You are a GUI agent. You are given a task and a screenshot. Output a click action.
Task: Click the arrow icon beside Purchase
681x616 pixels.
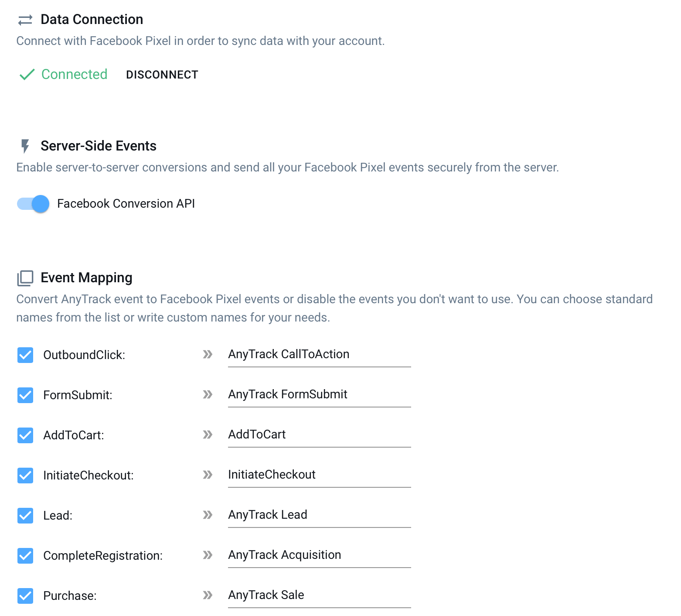208,595
